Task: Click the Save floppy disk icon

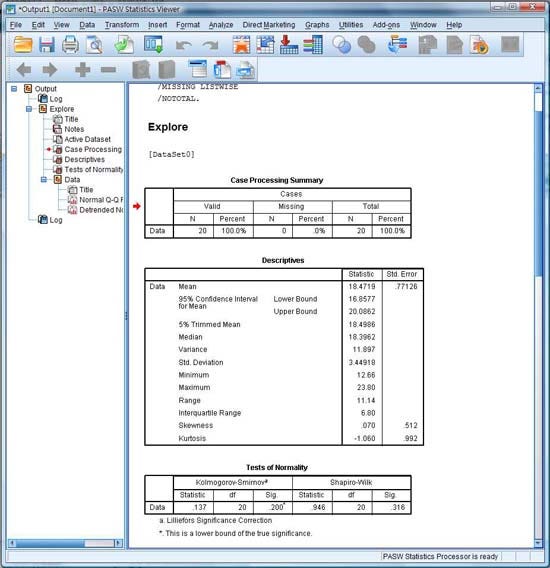Action: pos(46,45)
